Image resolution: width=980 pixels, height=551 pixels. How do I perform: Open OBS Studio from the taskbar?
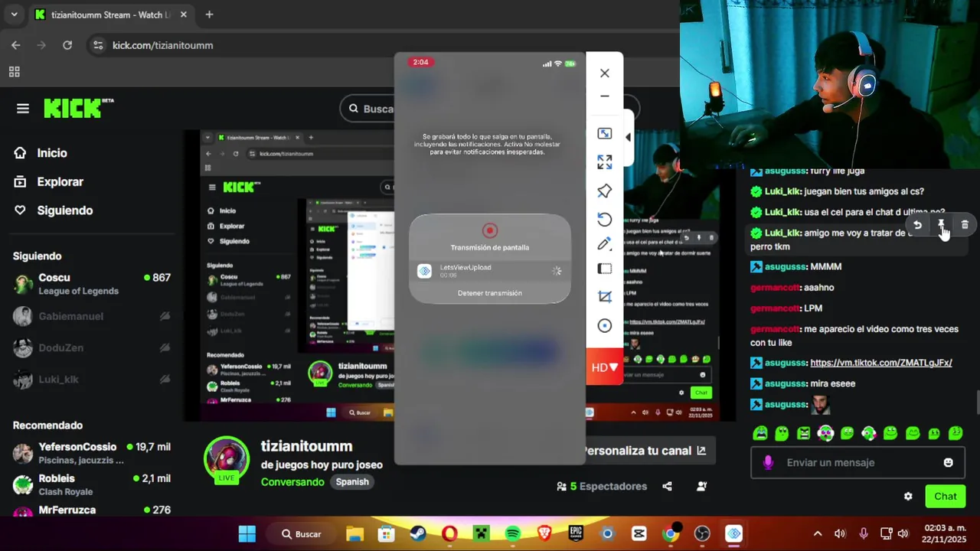[702, 533]
